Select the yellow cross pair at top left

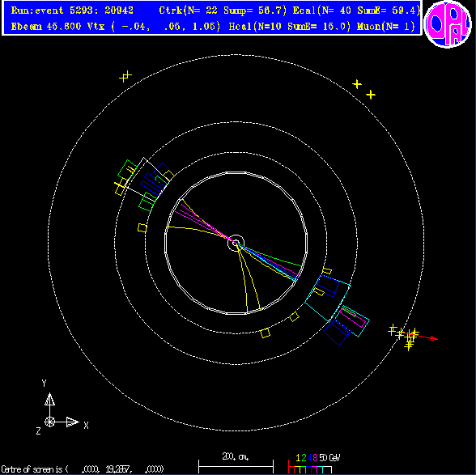(125, 76)
